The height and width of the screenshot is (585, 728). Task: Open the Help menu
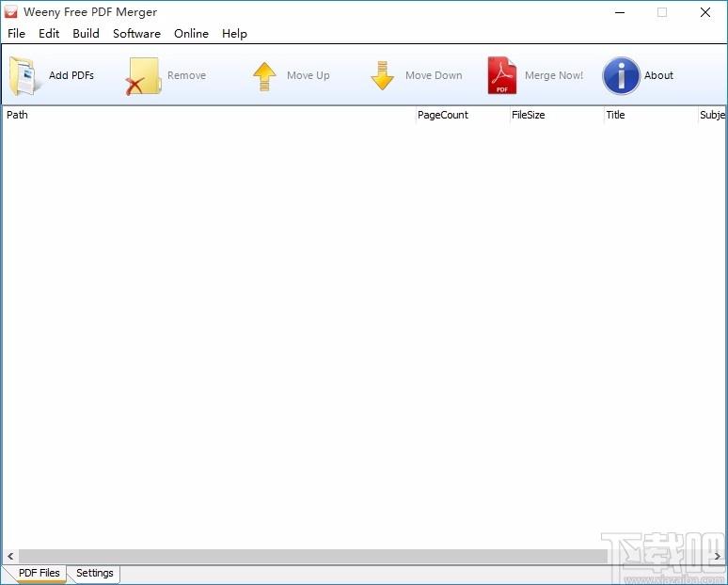234,34
